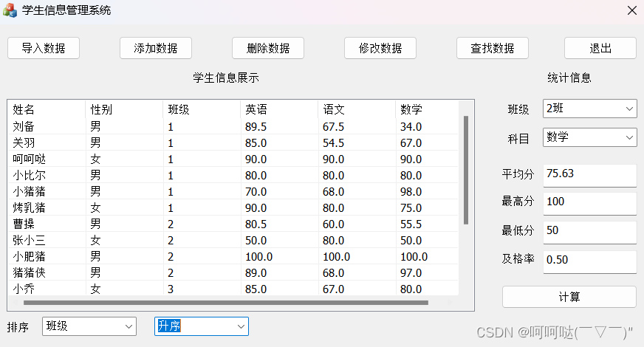Select the 小猪猪 row name cell
This screenshot has width=644, height=347.
tap(29, 191)
